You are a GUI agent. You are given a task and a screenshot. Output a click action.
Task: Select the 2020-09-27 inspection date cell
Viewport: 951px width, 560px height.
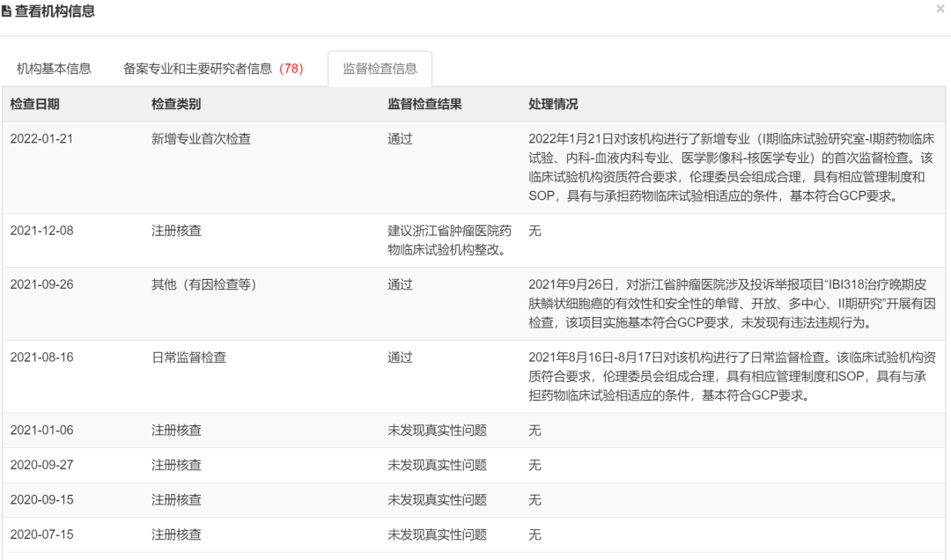[x=41, y=465]
